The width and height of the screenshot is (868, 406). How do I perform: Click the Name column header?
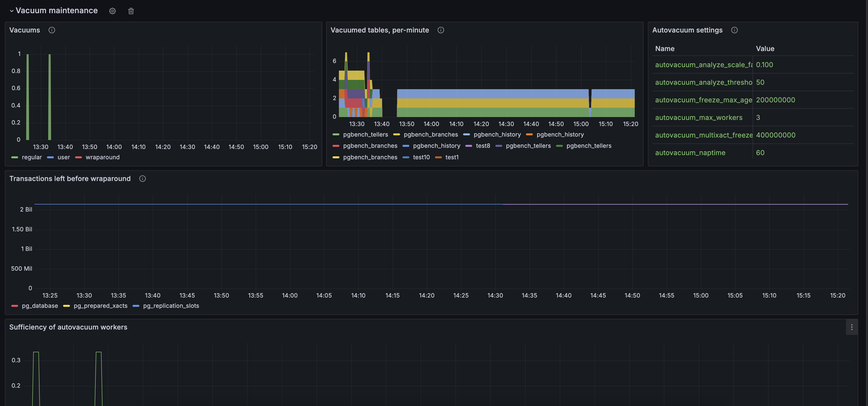point(665,48)
